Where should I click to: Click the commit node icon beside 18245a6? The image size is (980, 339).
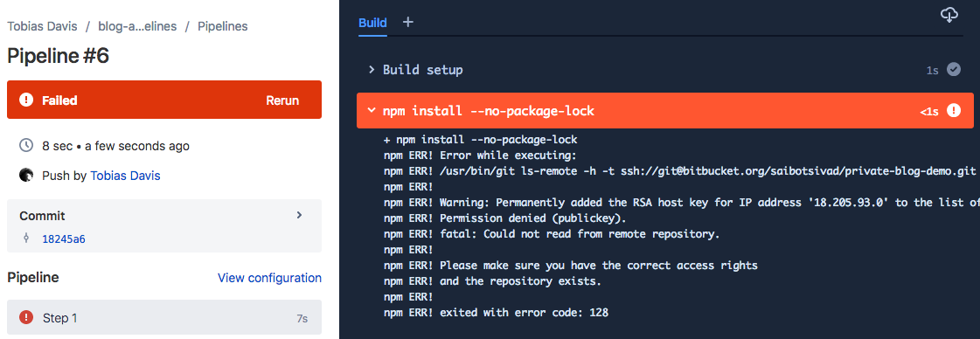(26, 238)
